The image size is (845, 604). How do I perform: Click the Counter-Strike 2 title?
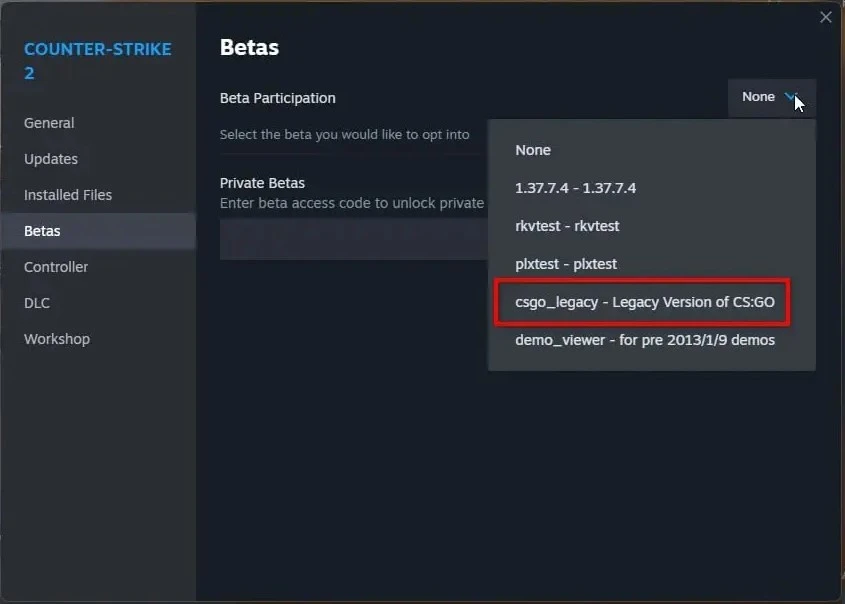coord(98,61)
